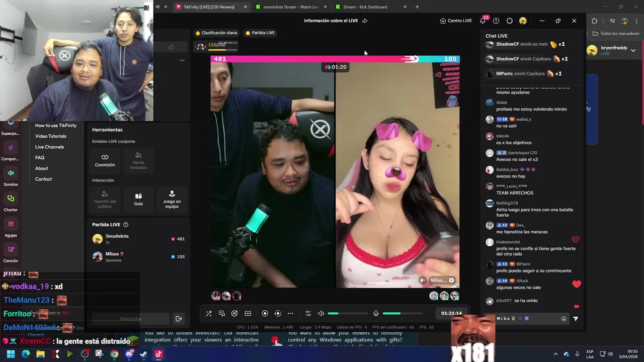644x362 pixels.
Task: Click the 152/250 ranking progress bar
Action: 216,47
